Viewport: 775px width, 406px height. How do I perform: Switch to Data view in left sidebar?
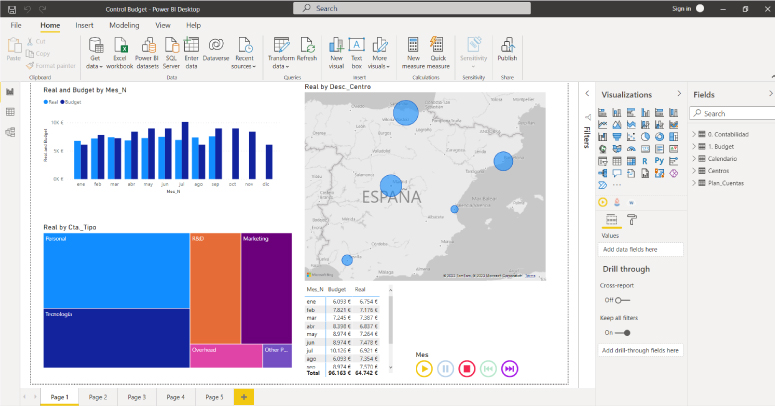pos(10,112)
